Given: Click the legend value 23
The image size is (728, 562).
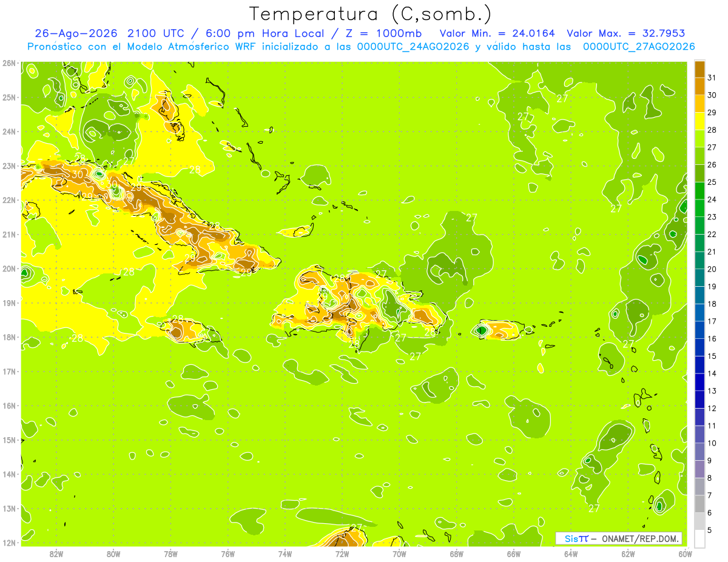Looking at the screenshot, I should click(x=713, y=217).
